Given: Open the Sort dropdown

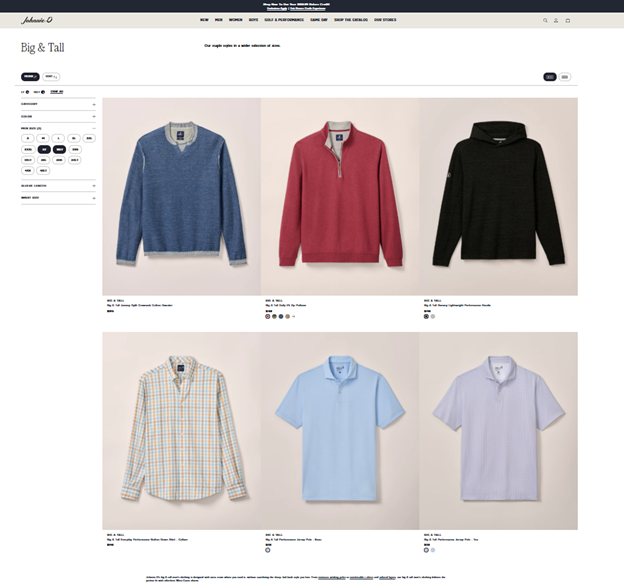Looking at the screenshot, I should pyautogui.click(x=51, y=76).
